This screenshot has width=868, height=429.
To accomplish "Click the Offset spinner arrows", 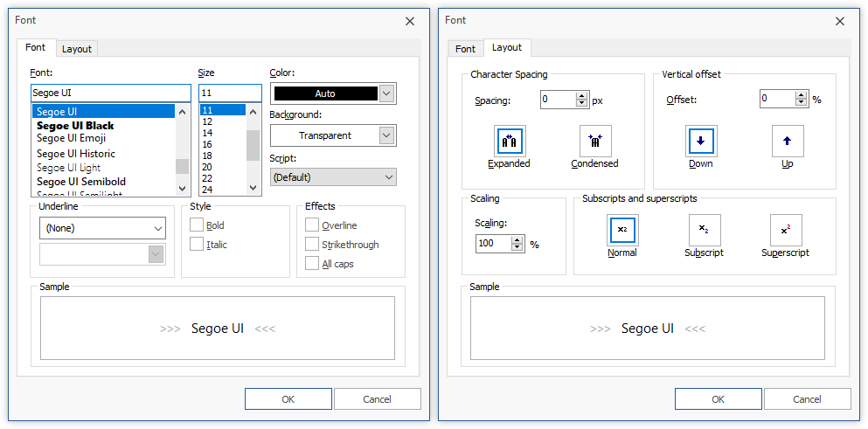I will (x=801, y=100).
